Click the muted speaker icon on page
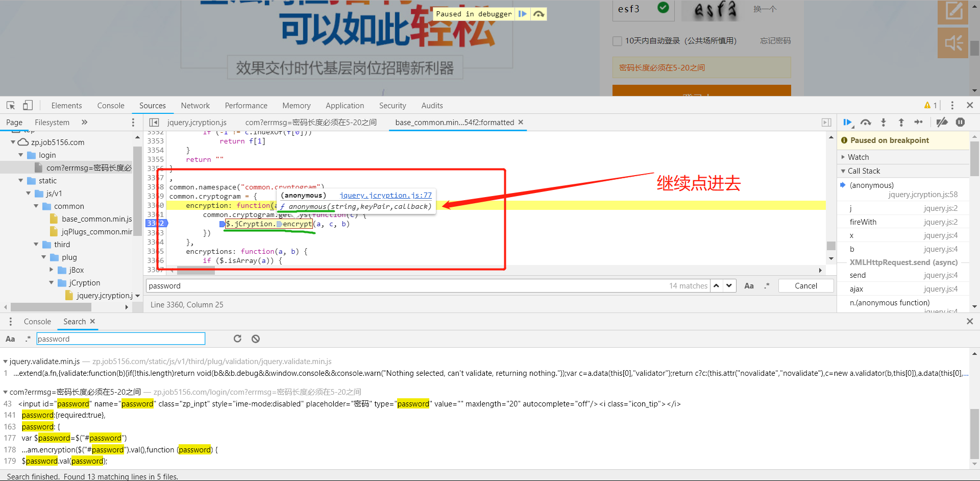This screenshot has width=980, height=481. pyautogui.click(x=953, y=43)
